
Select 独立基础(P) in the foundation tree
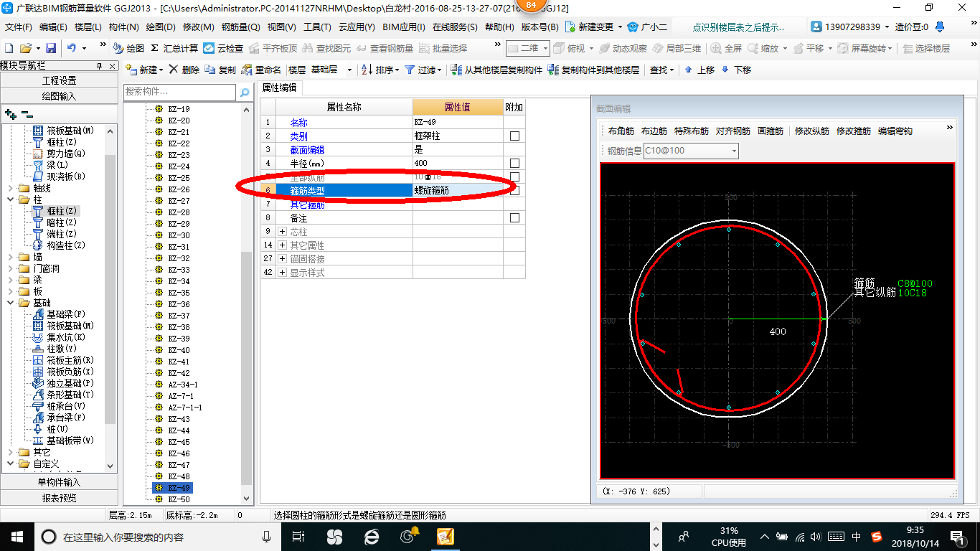63,383
